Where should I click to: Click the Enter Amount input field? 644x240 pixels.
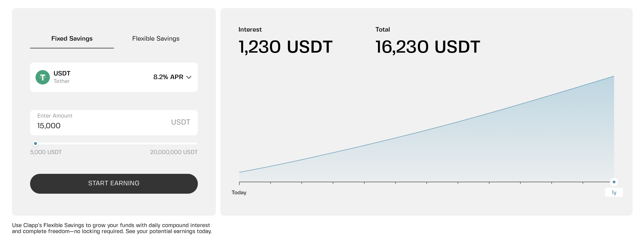point(114,123)
